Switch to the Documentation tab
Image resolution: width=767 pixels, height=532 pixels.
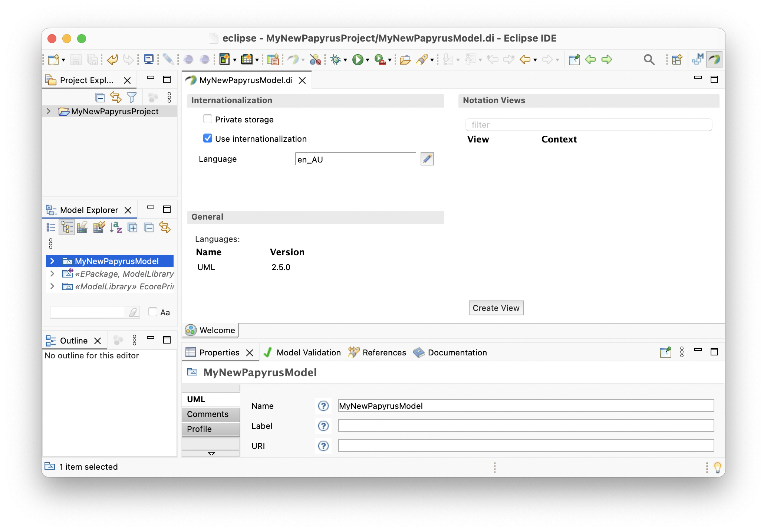point(450,352)
